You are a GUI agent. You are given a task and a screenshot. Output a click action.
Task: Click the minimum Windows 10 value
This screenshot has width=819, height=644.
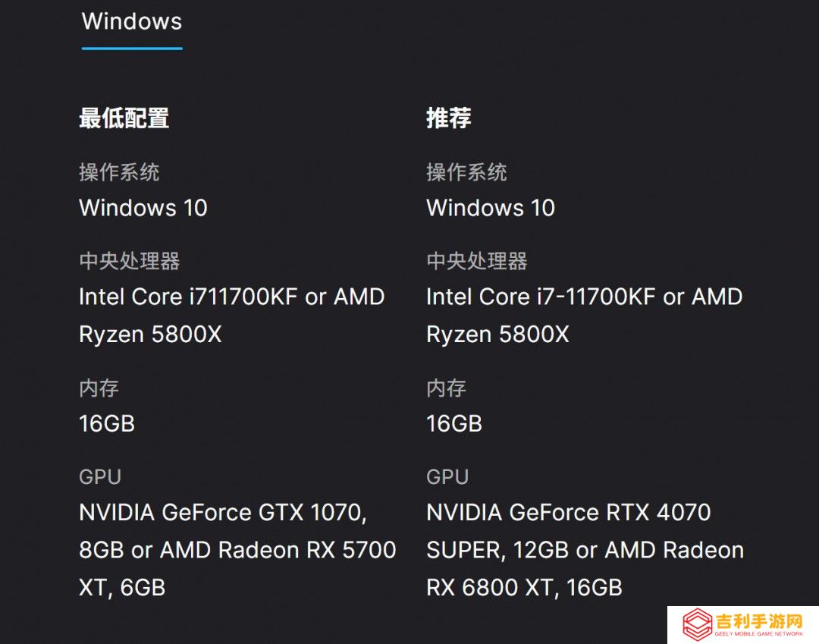(x=143, y=208)
